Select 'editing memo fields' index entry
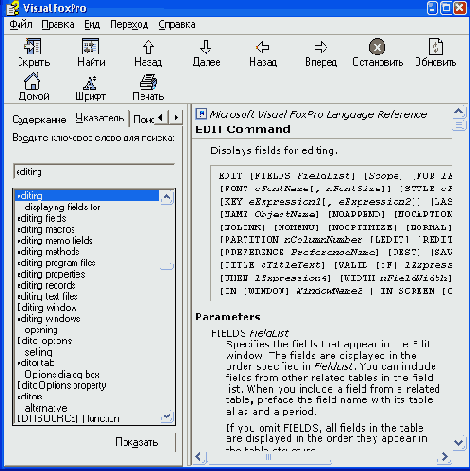This screenshot has width=470, height=471. [x=55, y=241]
